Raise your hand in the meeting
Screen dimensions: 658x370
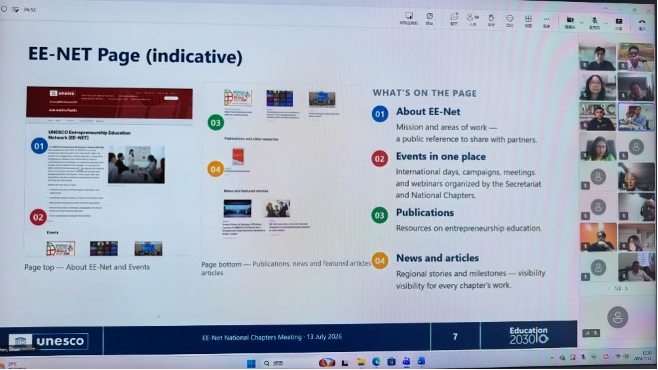(491, 19)
